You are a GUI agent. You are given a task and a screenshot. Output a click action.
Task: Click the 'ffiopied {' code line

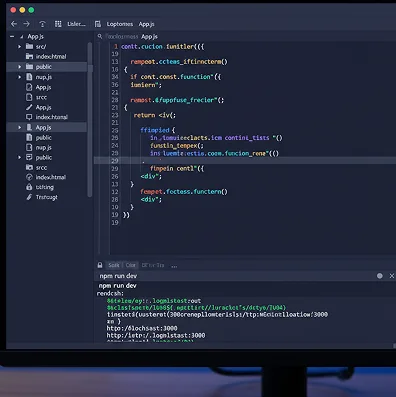157,130
